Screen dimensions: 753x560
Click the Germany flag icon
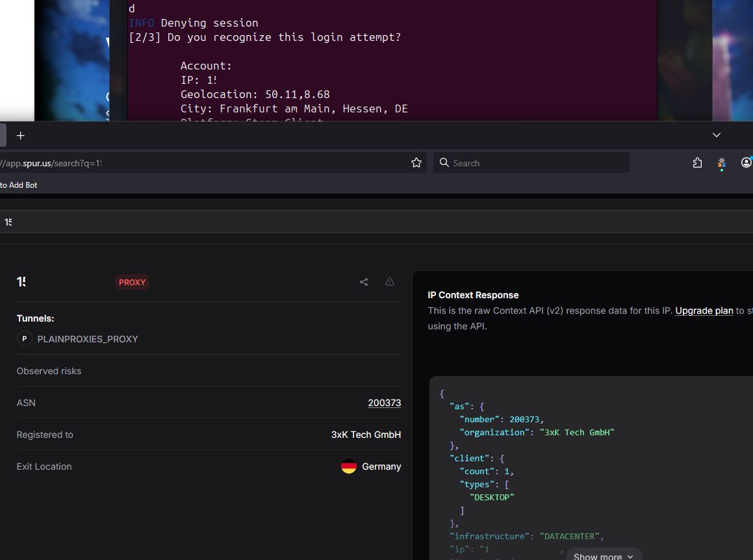tap(349, 466)
